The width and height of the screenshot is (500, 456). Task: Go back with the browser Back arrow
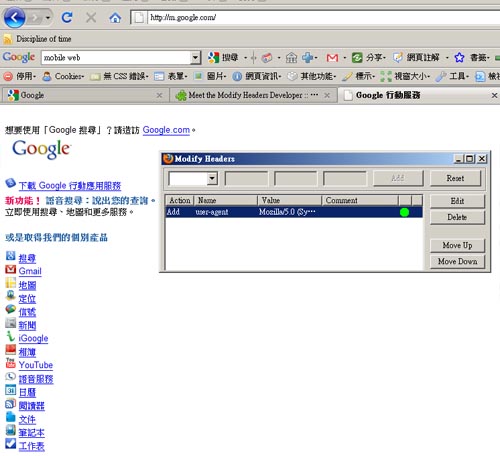click(14, 17)
